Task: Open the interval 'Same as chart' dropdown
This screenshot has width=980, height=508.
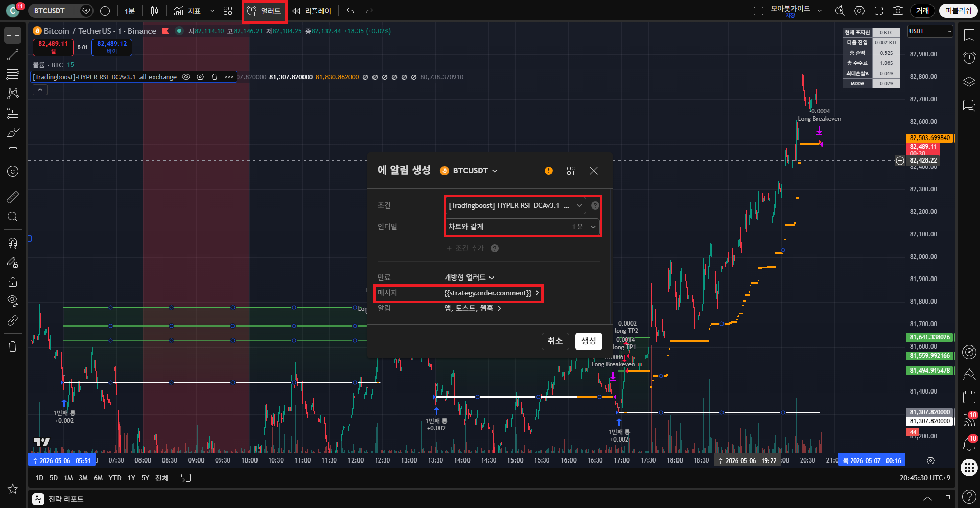Action: (523, 226)
